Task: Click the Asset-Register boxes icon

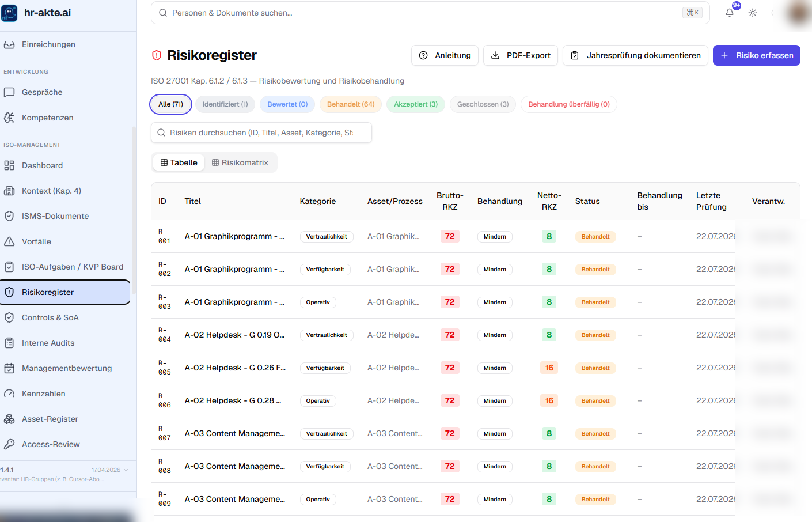Action: (x=9, y=419)
